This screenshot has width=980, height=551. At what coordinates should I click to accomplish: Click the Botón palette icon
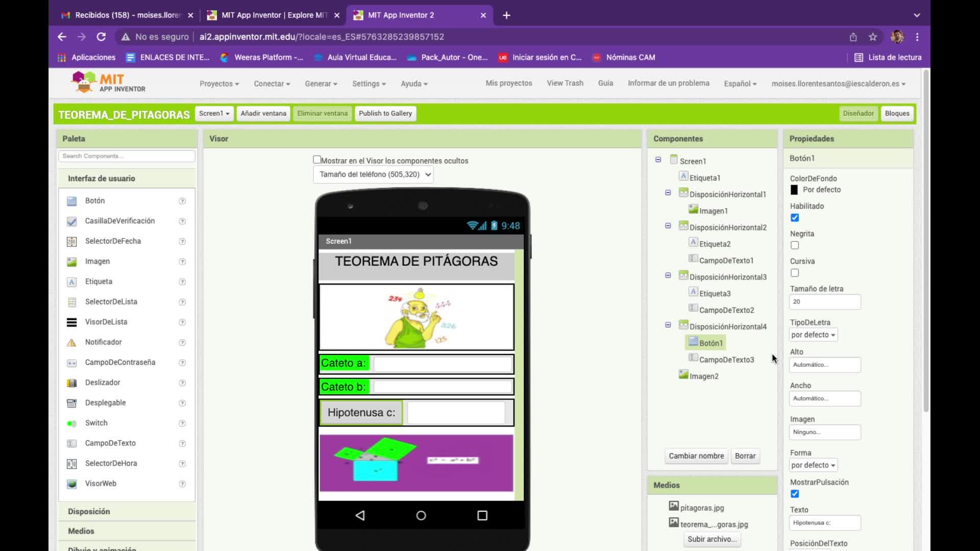pyautogui.click(x=71, y=201)
